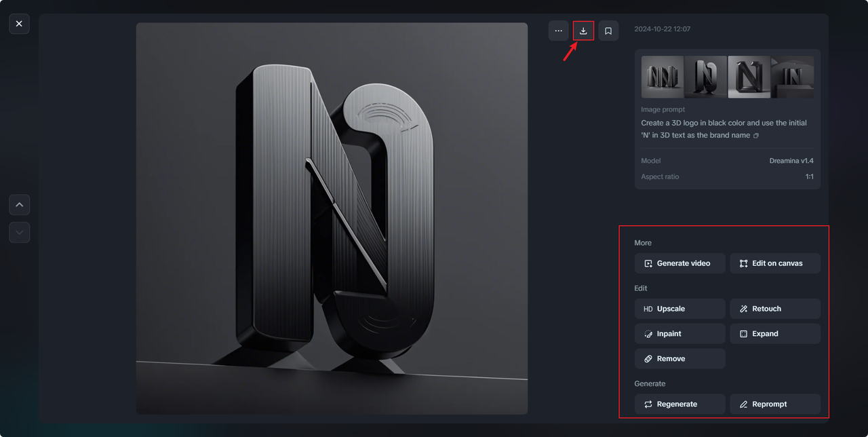Click the "Model" label
868x437 pixels.
[651, 161]
